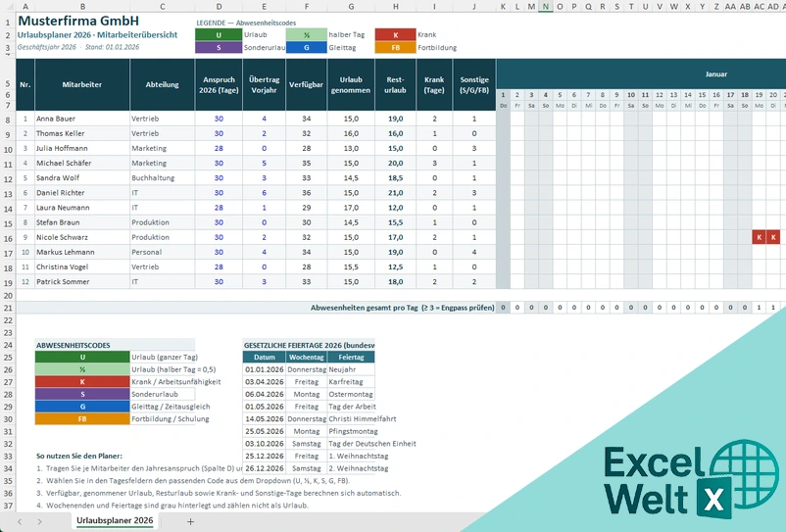Open the Urlaubsplaner 2026 sheet tab
The width and height of the screenshot is (786, 532).
click(115, 520)
